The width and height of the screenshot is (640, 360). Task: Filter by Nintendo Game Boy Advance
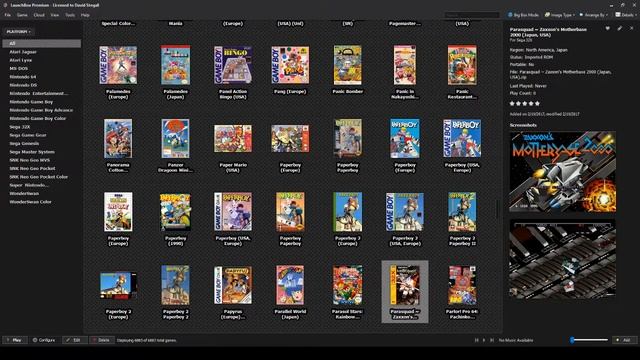tap(42, 110)
